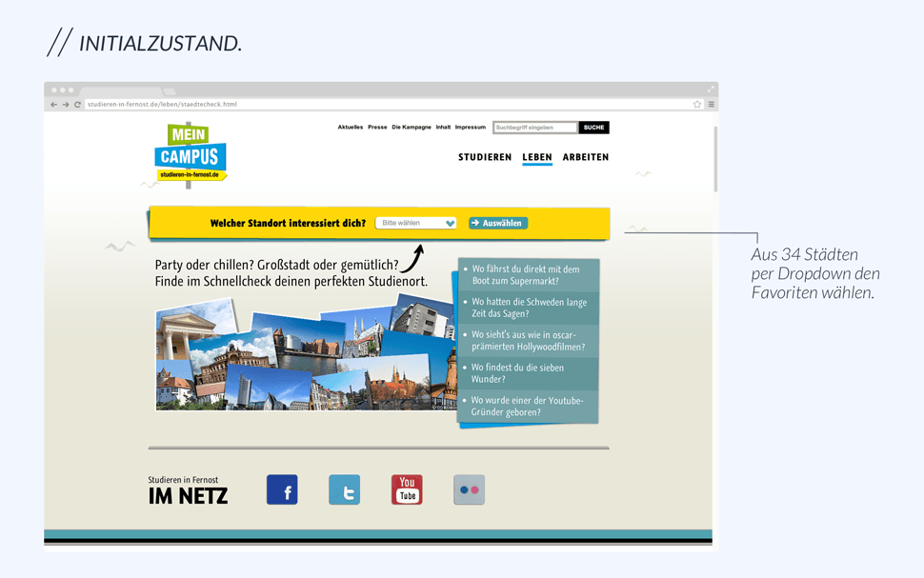This screenshot has width=924, height=578.
Task: Open the browser hamburger menu
Action: click(711, 105)
